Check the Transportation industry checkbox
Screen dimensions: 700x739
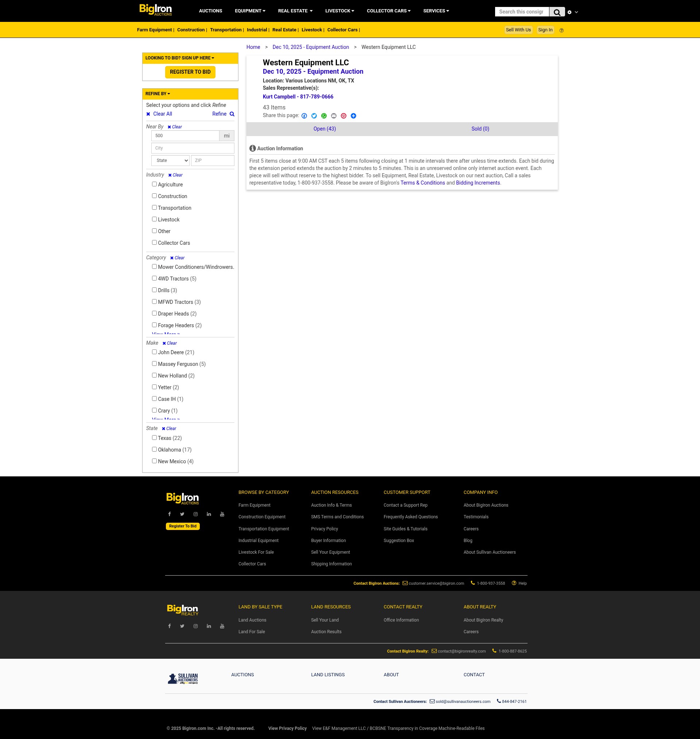point(154,208)
